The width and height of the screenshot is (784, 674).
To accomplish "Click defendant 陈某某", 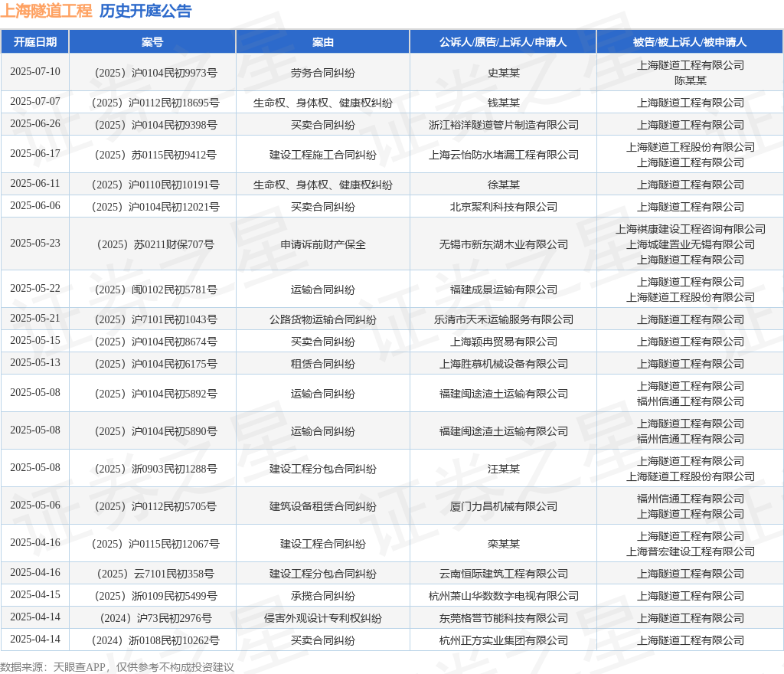I will tap(691, 80).
